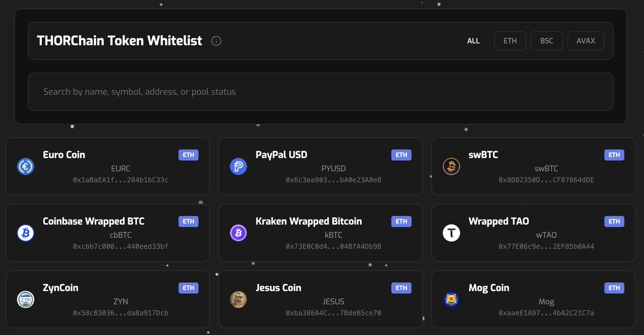Click address 0x8DB2350D...CF87864dDE
This screenshot has width=644, height=335.
coord(546,180)
